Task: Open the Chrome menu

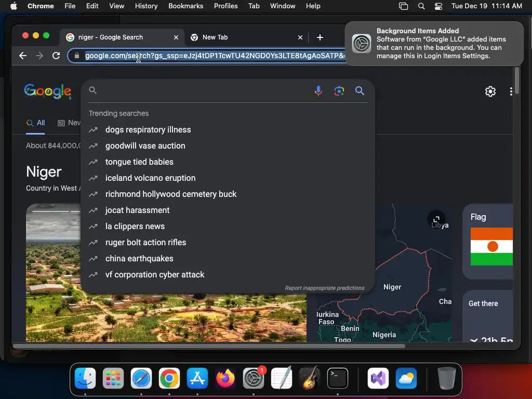Action: tap(41, 6)
